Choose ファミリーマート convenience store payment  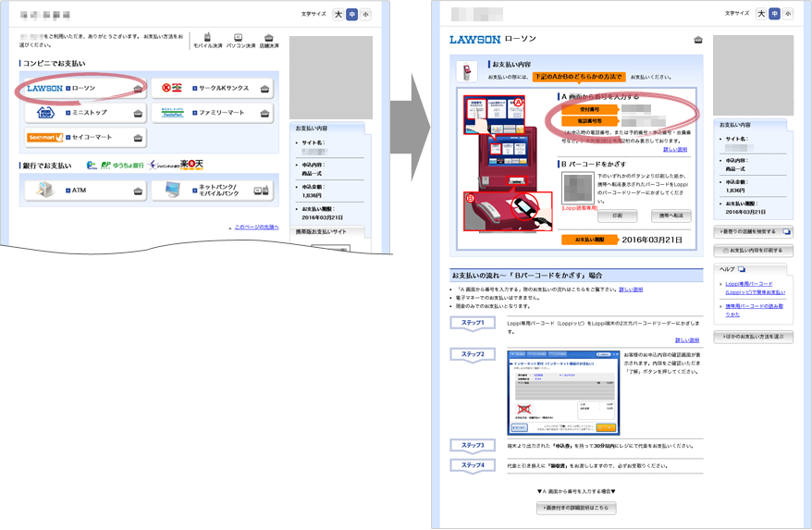pyautogui.click(x=213, y=113)
